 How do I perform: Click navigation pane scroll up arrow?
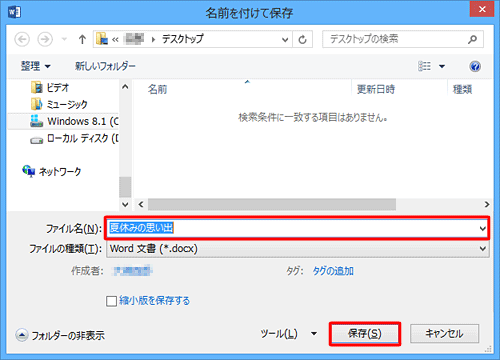click(x=125, y=87)
